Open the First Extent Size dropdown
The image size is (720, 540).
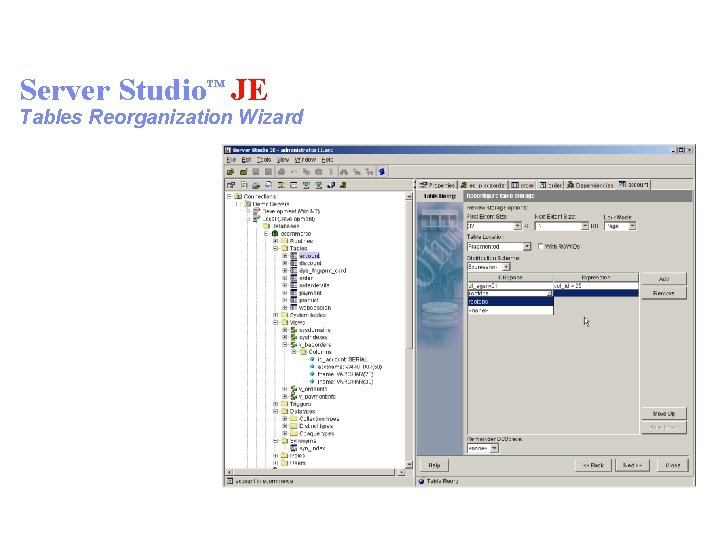click(x=518, y=226)
